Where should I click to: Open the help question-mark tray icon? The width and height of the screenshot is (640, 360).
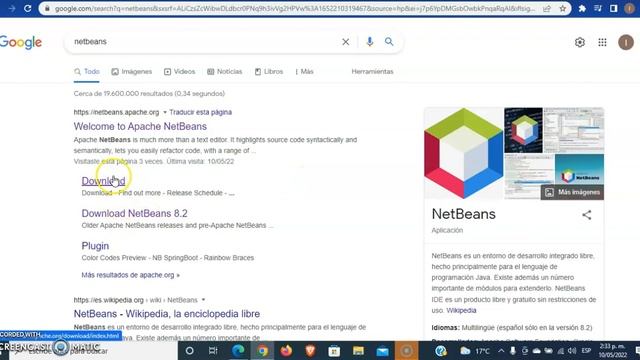click(x=441, y=351)
